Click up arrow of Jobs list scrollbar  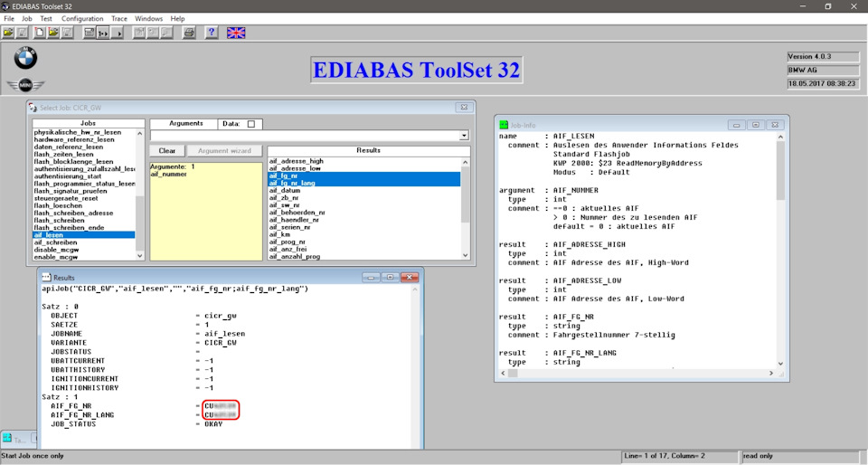coord(139,133)
